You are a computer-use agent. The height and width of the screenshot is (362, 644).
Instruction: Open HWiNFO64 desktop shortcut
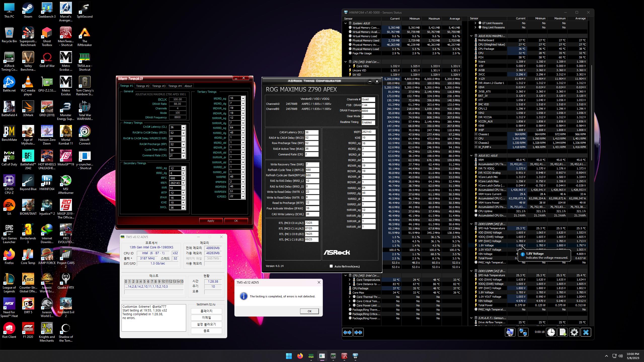click(47, 183)
